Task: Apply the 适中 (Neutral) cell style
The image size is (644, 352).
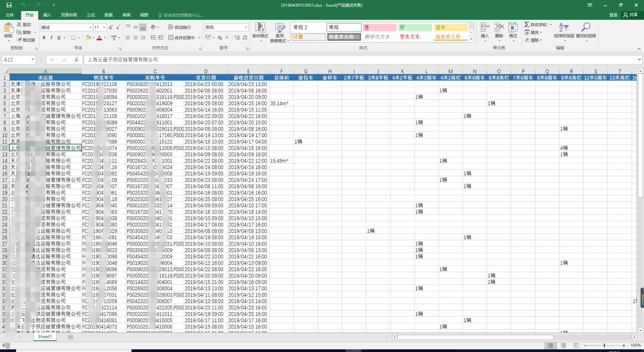Action: (x=450, y=27)
